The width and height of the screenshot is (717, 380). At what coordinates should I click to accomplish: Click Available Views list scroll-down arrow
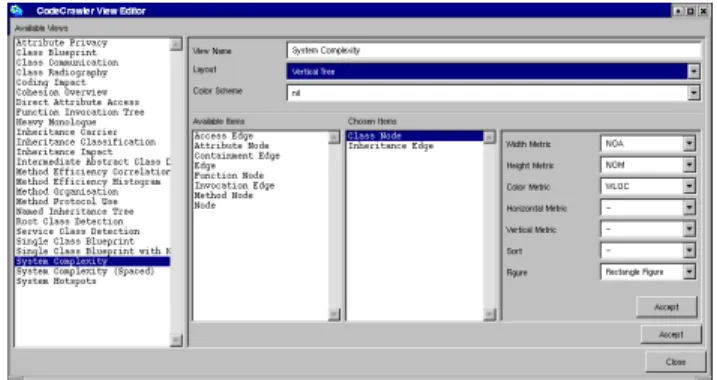pos(176,341)
